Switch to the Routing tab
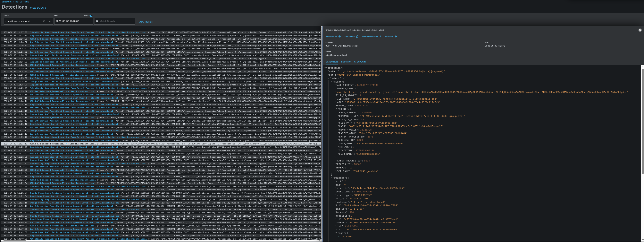The width and height of the screenshot is (644, 242). pos(346,62)
